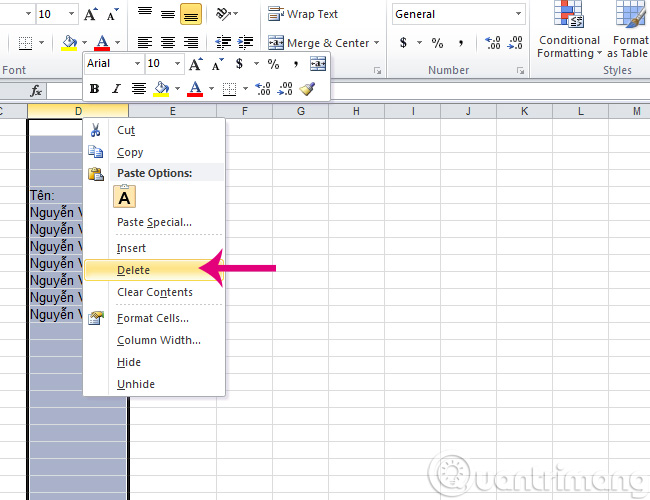Toggle Bold in the mini toolbar

(95, 88)
